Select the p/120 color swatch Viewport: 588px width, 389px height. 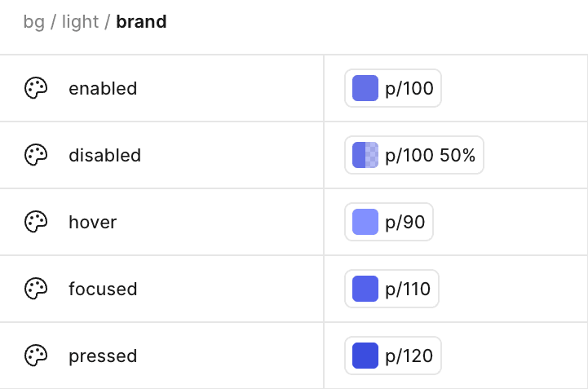tap(365, 356)
